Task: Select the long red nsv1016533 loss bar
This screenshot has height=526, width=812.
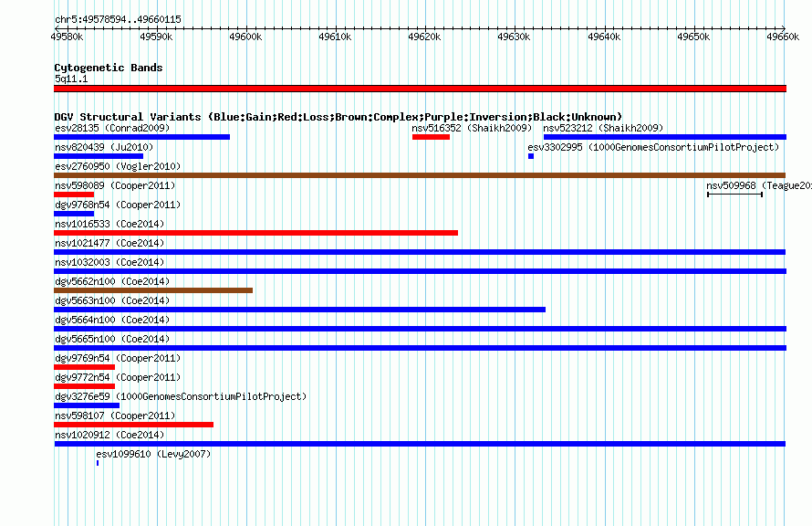Action: point(255,233)
